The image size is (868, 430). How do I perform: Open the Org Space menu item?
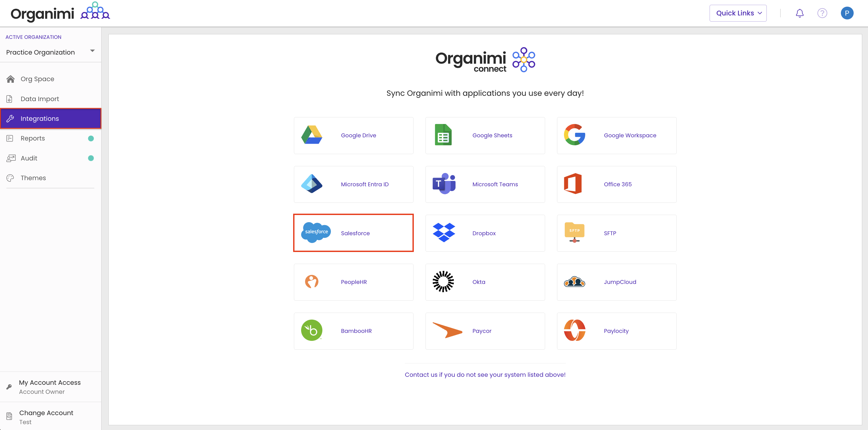click(37, 79)
